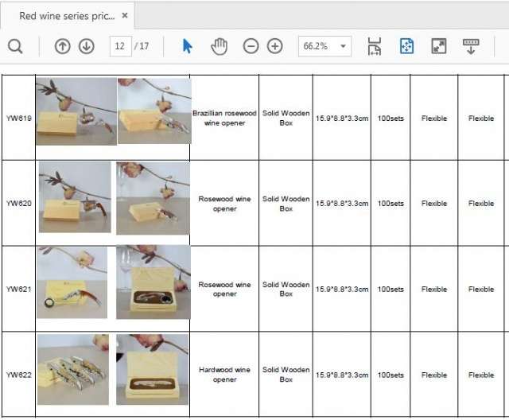Click the fit-width scrolling icon
The image size is (509, 420).
coord(375,46)
